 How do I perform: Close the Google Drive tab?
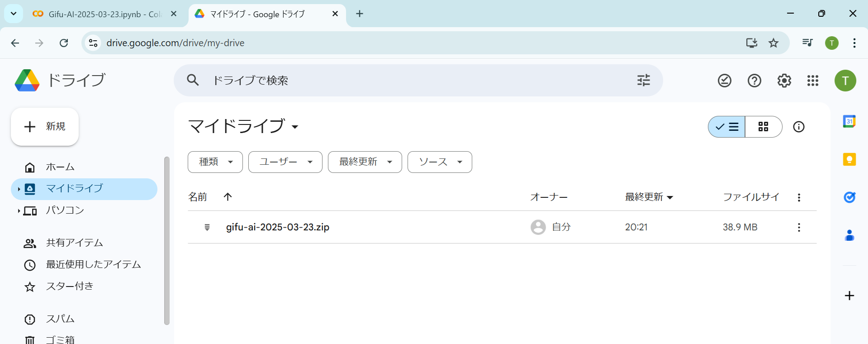click(x=335, y=14)
